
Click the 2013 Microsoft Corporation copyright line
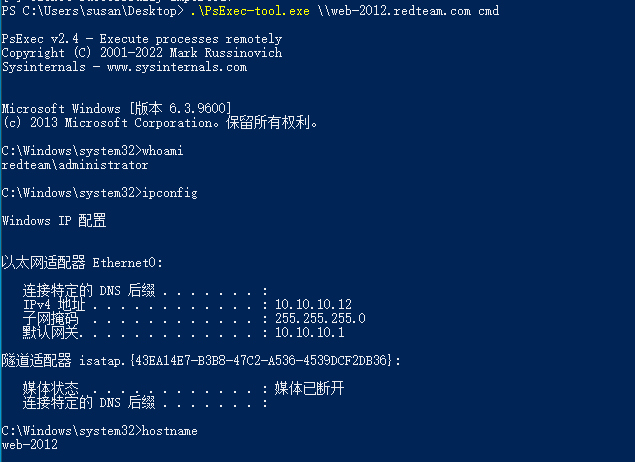[x=160, y=122]
